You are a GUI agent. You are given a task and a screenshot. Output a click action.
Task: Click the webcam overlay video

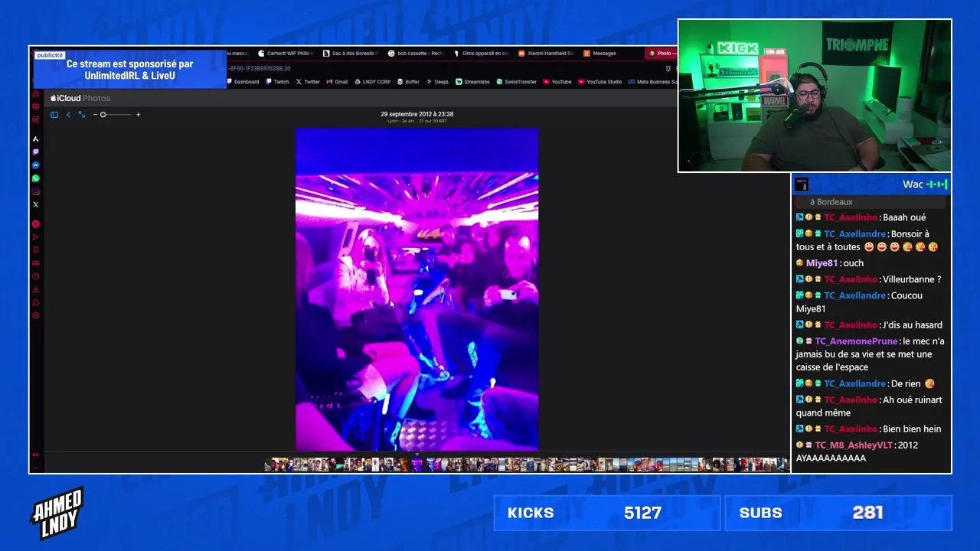tap(815, 96)
